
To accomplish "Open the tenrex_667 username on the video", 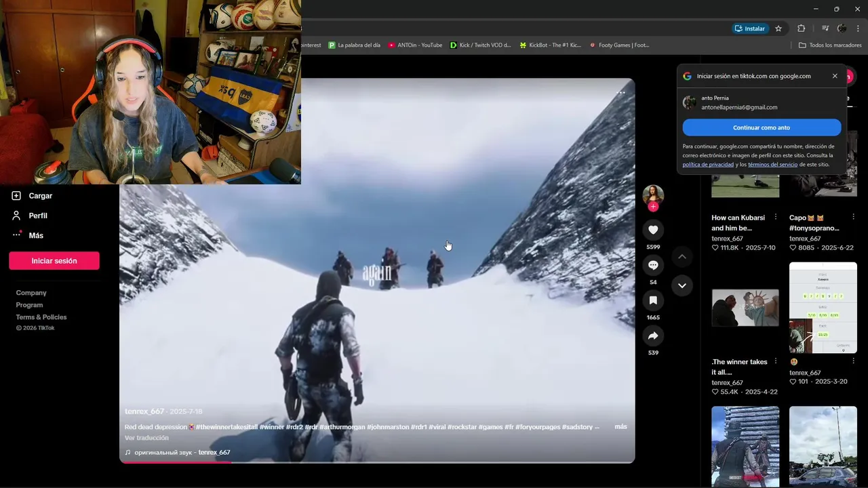I will 144,411.
